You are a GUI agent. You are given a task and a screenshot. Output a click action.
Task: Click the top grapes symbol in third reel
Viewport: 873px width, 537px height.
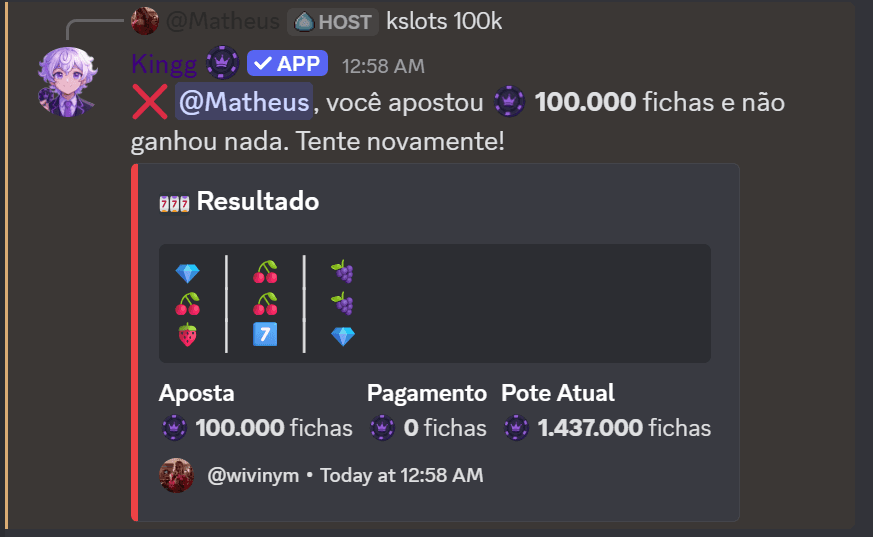[343, 272]
